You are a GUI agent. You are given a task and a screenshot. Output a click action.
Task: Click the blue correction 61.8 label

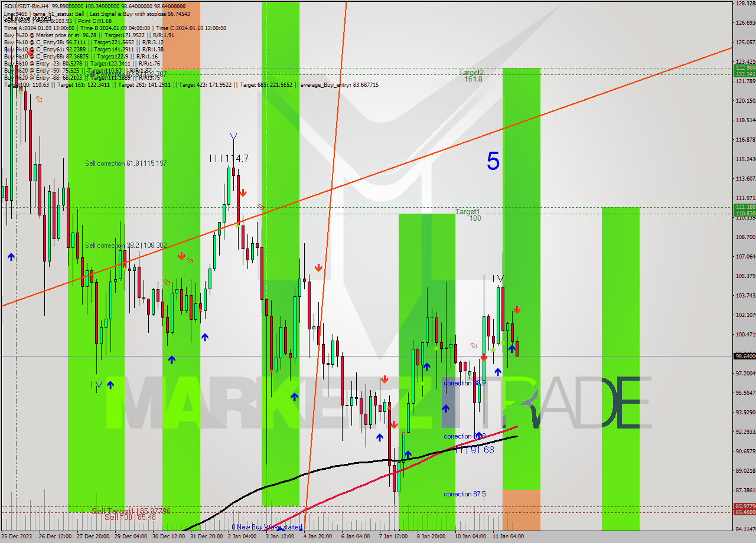(x=465, y=436)
